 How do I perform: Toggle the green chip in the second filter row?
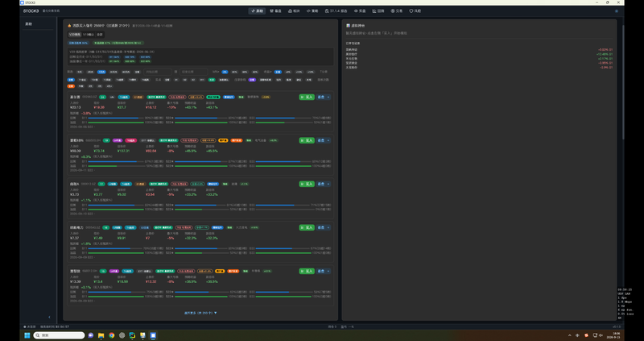point(212,80)
